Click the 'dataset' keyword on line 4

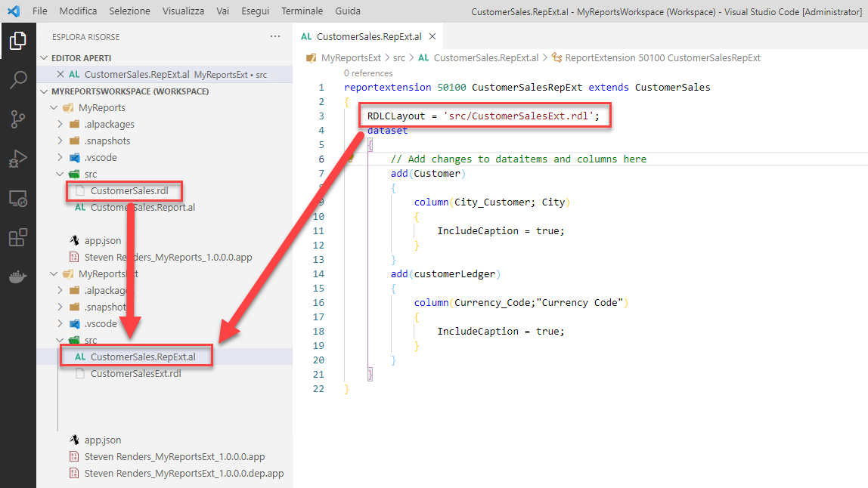(387, 131)
